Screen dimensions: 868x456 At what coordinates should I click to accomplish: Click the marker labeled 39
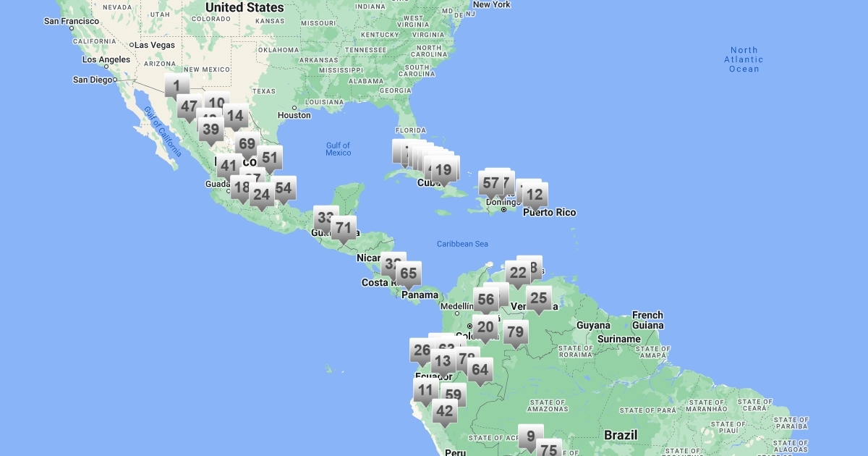click(x=210, y=130)
